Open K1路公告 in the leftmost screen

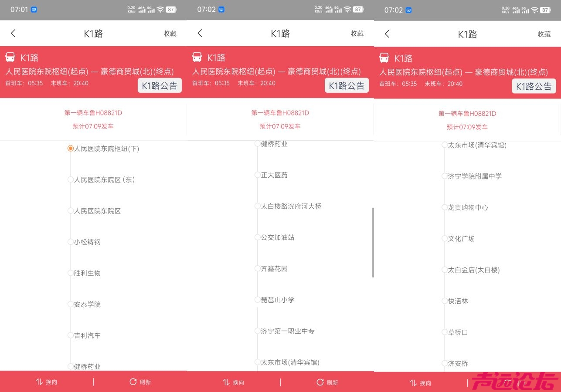[x=160, y=86]
